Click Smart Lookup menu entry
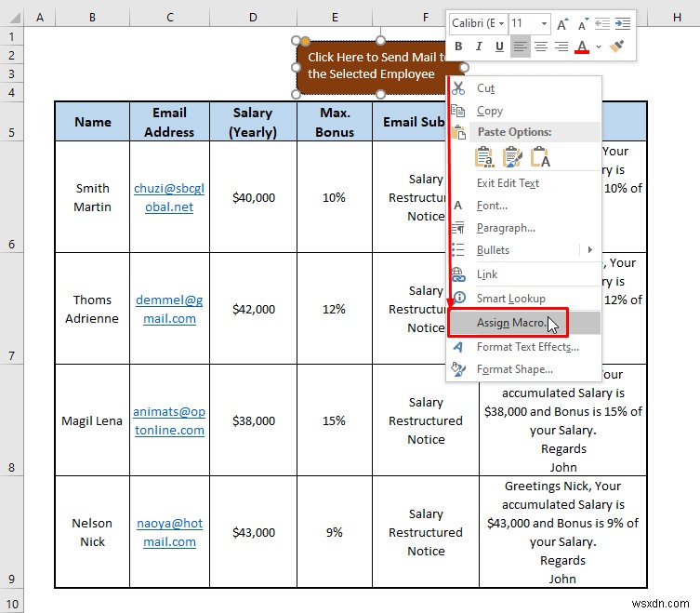The height and width of the screenshot is (613, 700). click(524, 299)
